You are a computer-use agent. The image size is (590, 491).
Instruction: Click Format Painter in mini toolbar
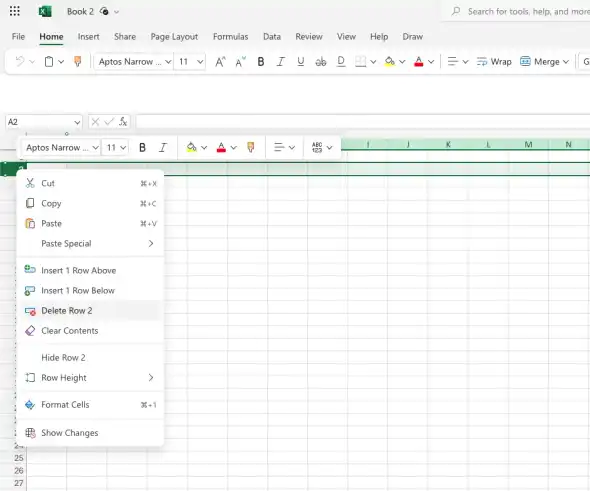[x=251, y=147]
